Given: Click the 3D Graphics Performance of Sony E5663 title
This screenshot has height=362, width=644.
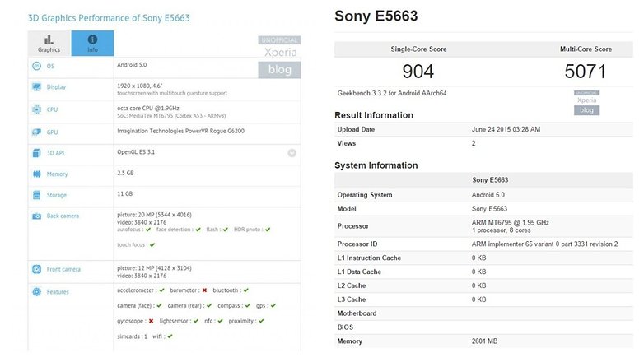Looking at the screenshot, I should click(x=109, y=18).
